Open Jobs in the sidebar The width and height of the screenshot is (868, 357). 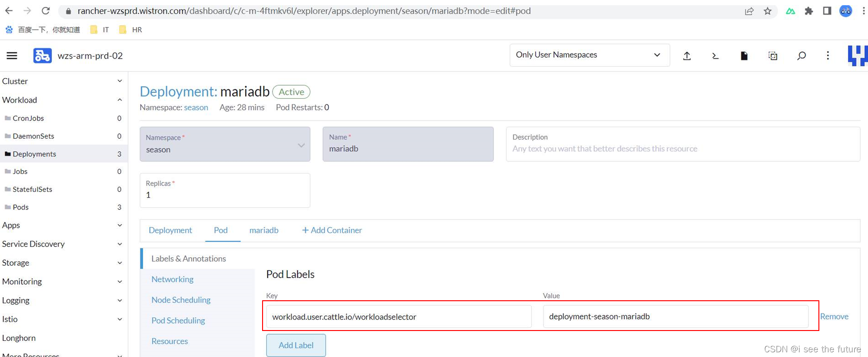pyautogui.click(x=63, y=171)
